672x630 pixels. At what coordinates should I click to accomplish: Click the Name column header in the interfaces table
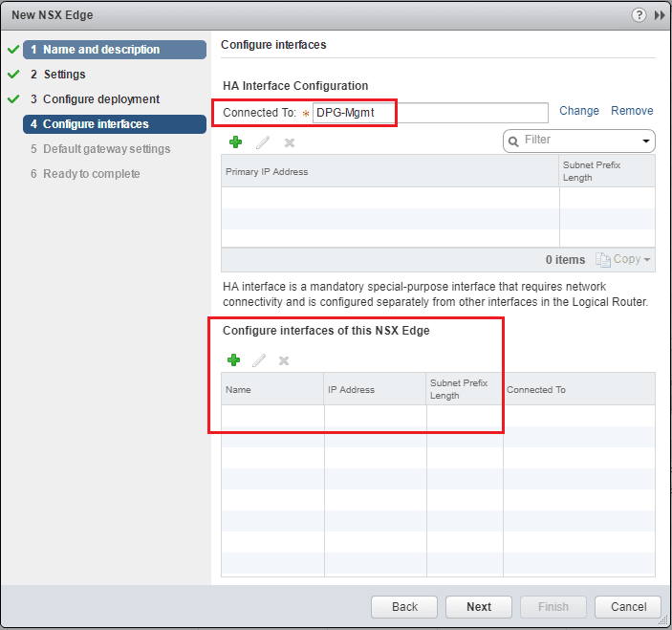272,389
